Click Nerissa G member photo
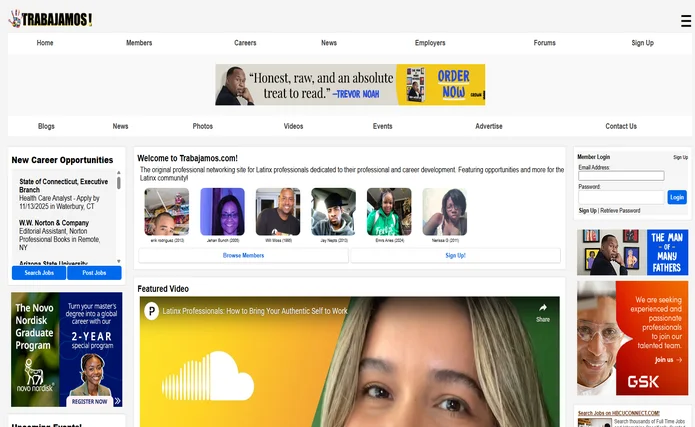This screenshot has width=695, height=427. (445, 212)
